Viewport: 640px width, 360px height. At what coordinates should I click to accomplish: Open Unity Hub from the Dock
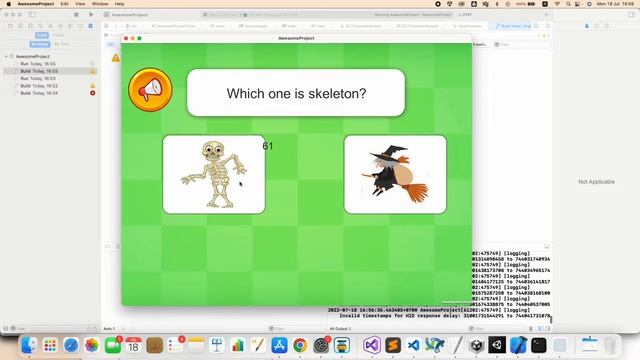(x=476, y=345)
